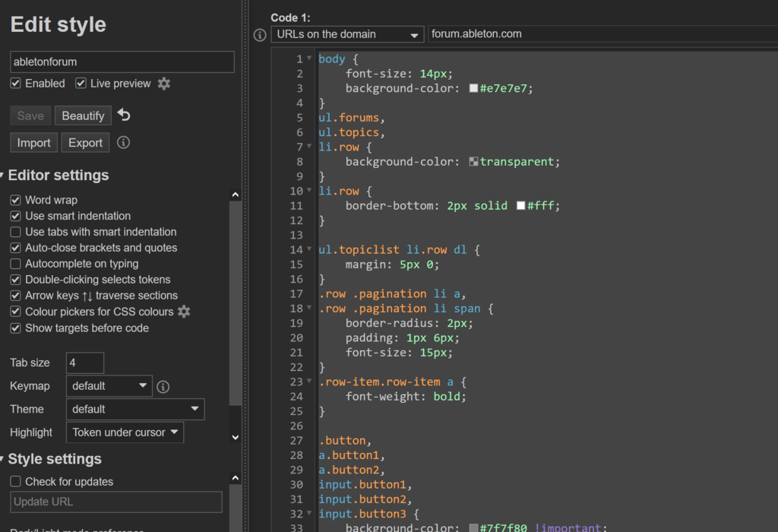Viewport: 778px width, 532px height.
Task: Open Colour pickers settings gear icon
Action: point(184,312)
